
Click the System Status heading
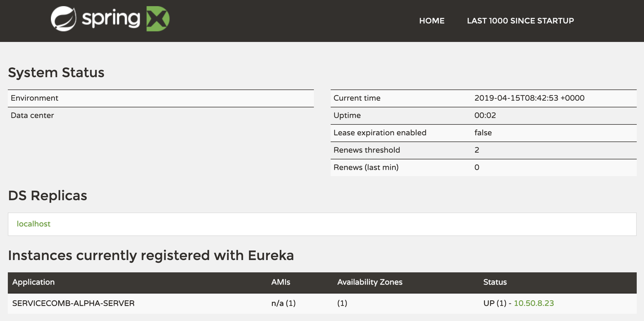[56, 72]
